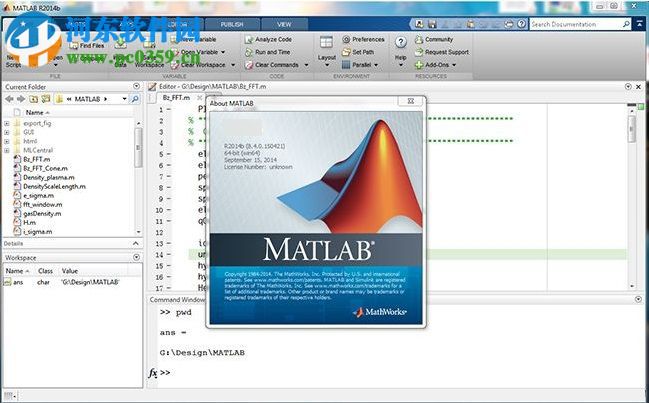The height and width of the screenshot is (403, 649).
Task: Click the Clear Commands button
Action: (272, 65)
